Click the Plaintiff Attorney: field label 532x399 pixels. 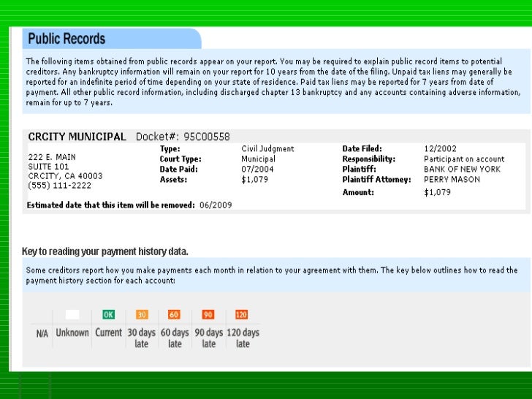tap(376, 180)
